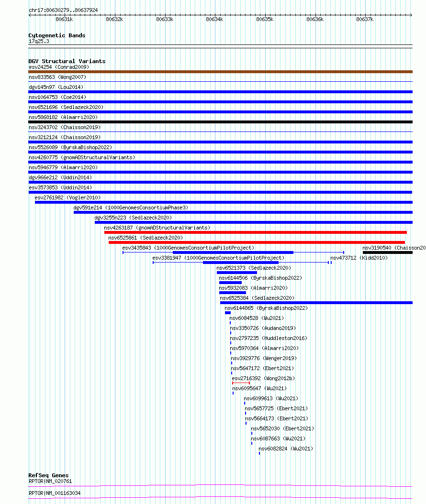Select the brown esv24254 variant bar
This screenshot has height=504, width=426.
[220, 72]
